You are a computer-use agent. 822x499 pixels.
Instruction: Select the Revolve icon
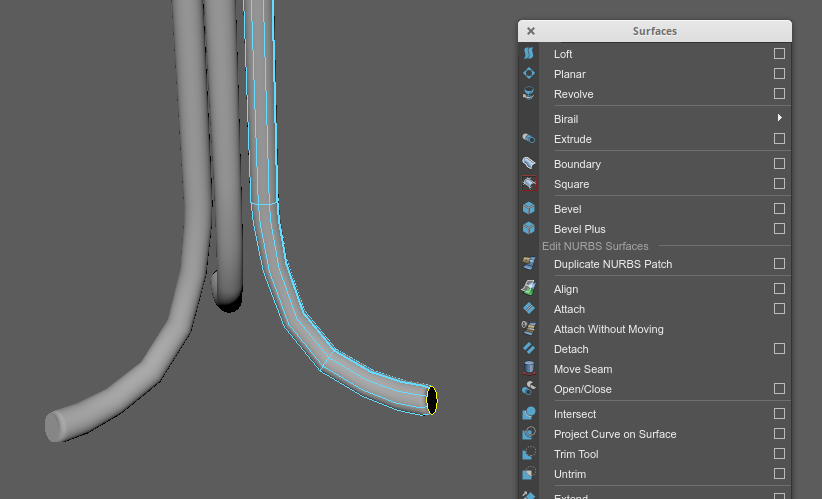pos(529,94)
